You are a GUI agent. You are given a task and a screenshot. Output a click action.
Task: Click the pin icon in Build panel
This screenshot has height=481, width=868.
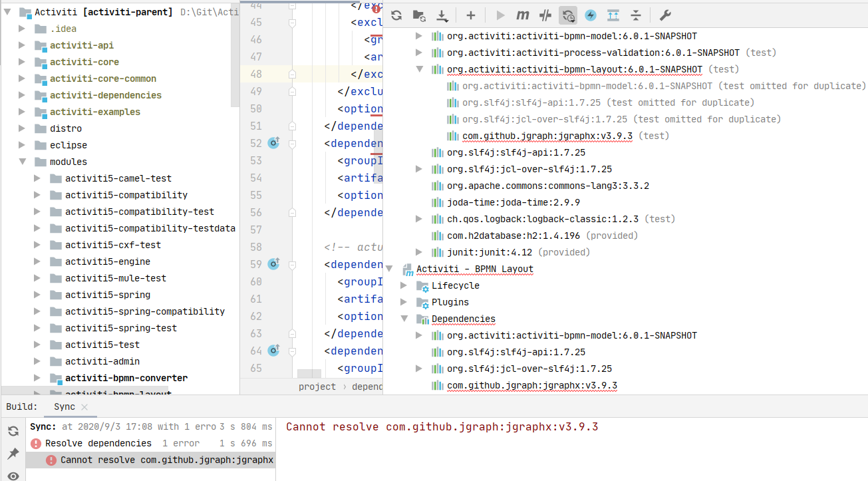(x=13, y=454)
